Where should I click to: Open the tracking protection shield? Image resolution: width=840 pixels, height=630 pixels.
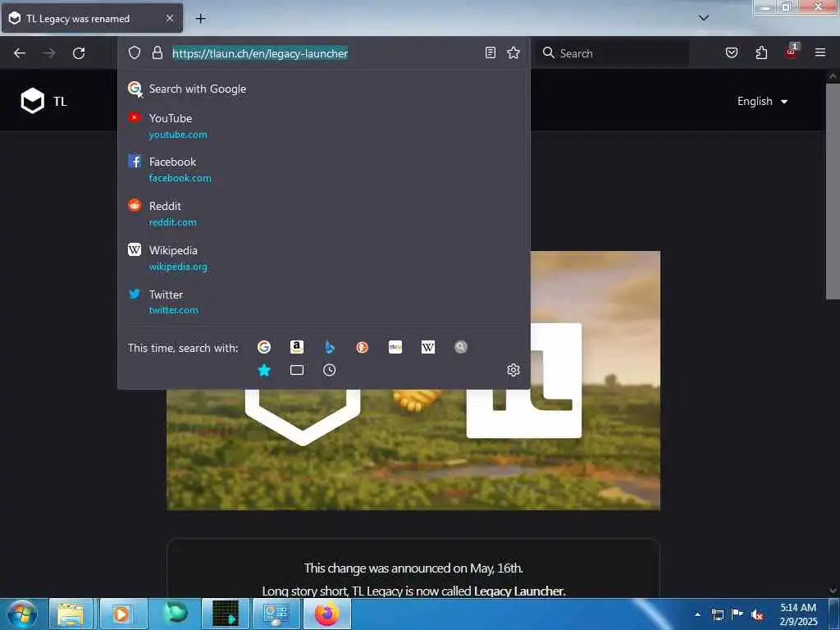pos(135,52)
